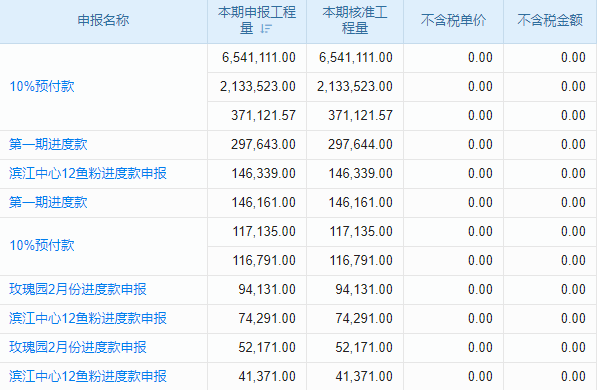Select 116,791.00 in 本期核准工程量 column

(x=361, y=260)
